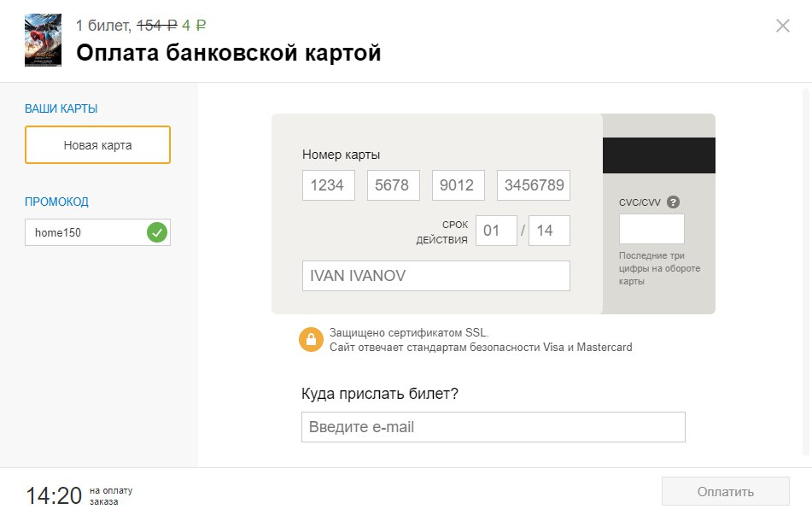The image size is (812, 521).
Task: Click the discounted price 4 ₽ text
Action: (194, 26)
